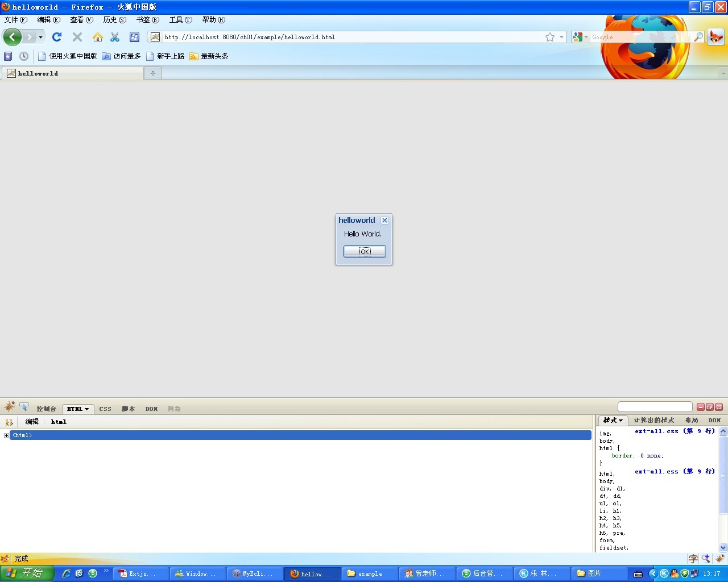Click the Firebug bug icon

pos(9,406)
